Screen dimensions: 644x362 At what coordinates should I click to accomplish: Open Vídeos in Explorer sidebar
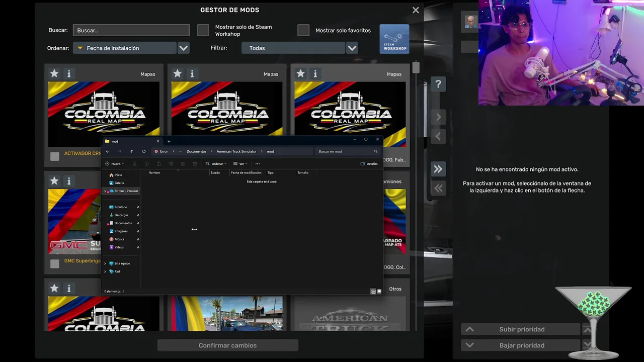119,247
